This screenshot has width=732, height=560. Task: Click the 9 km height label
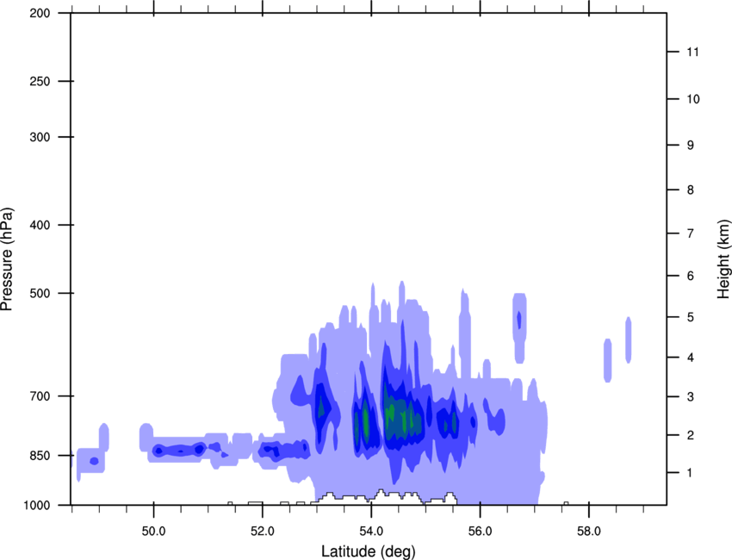(x=691, y=145)
